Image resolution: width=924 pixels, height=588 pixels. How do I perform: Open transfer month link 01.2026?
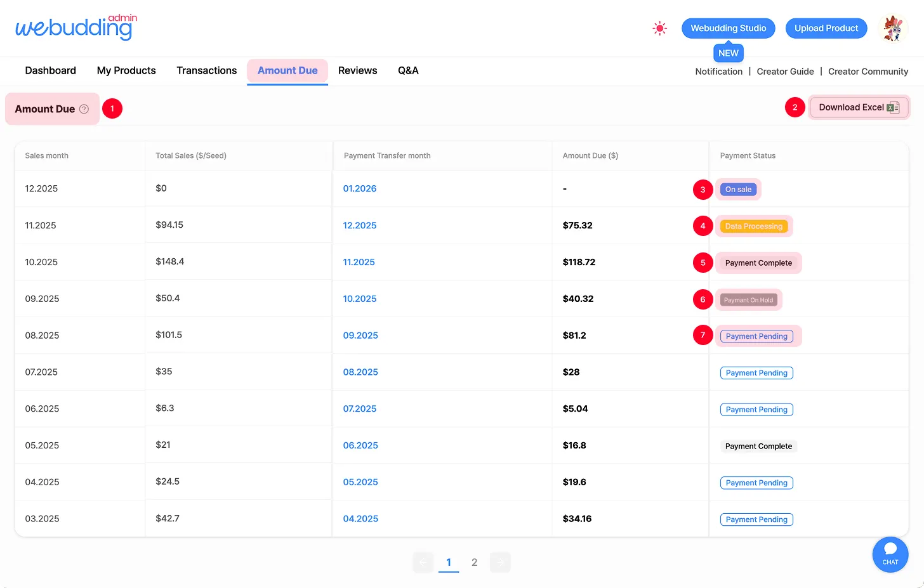click(360, 188)
